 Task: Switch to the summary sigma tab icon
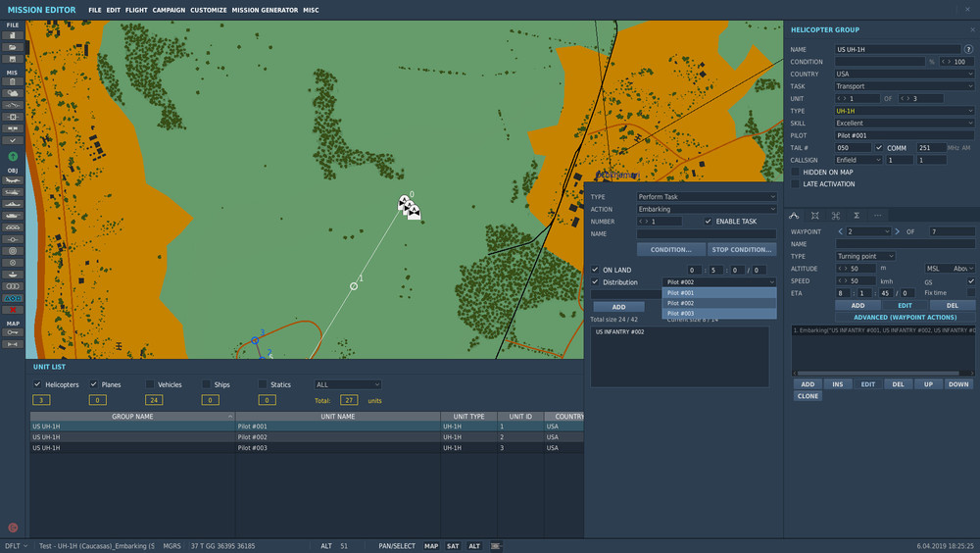point(857,215)
